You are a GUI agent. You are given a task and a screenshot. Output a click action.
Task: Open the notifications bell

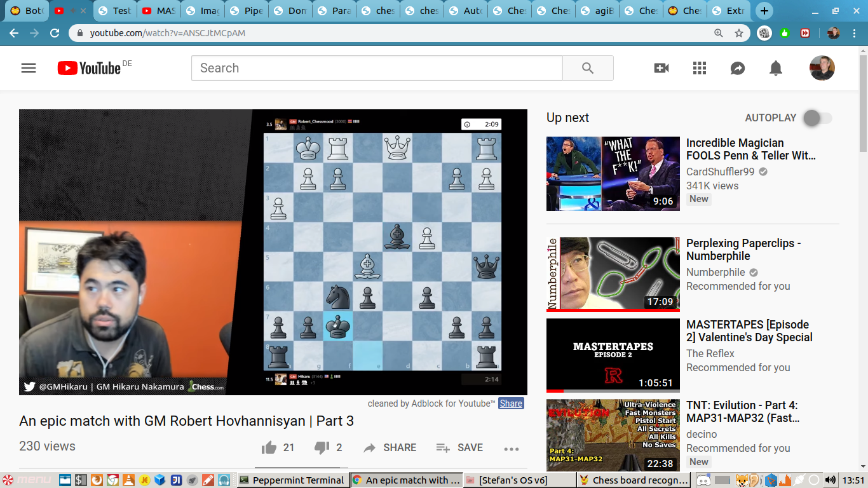pos(776,68)
